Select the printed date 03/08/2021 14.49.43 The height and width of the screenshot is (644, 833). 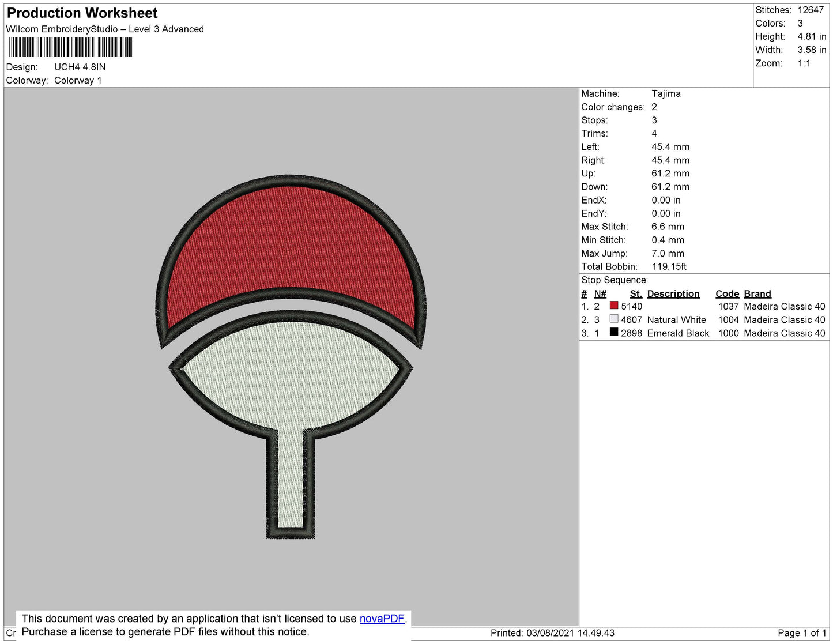pyautogui.click(x=570, y=632)
